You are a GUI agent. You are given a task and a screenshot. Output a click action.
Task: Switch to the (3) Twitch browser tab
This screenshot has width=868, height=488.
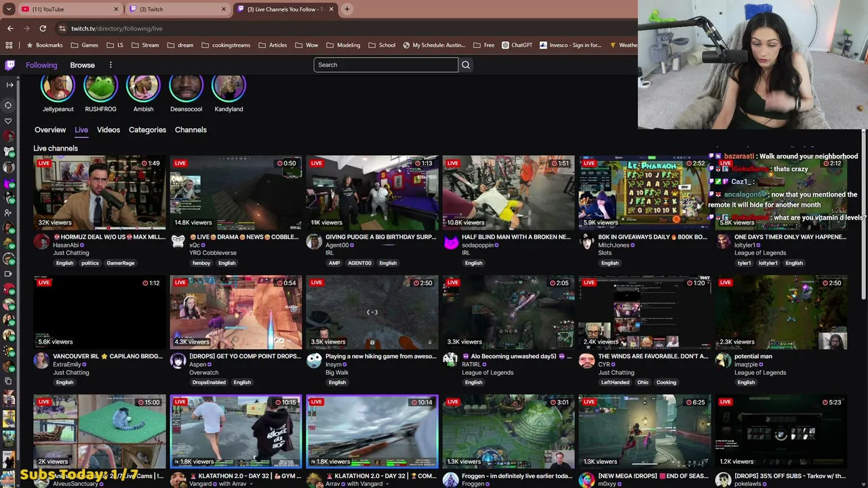click(x=179, y=9)
